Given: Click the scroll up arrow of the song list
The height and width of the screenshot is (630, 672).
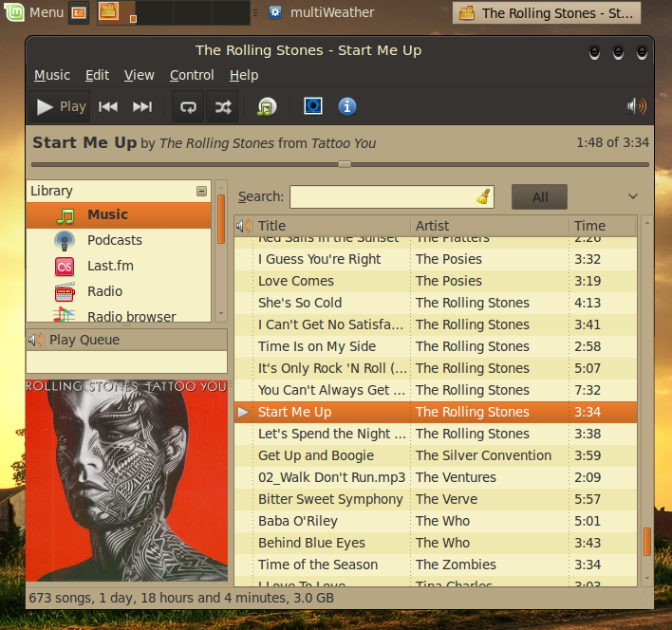Looking at the screenshot, I should click(x=647, y=223).
